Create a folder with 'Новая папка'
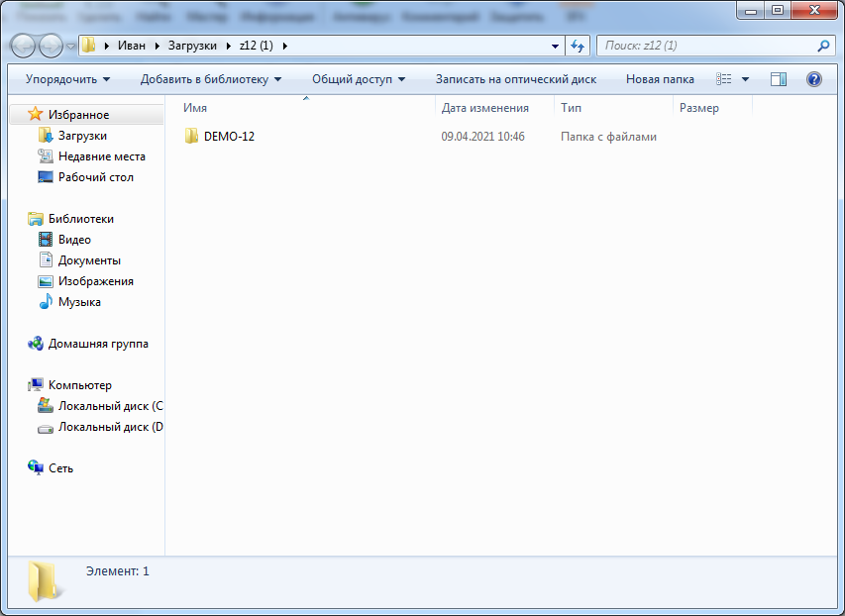Screen dimensions: 845x616 (x=660, y=79)
